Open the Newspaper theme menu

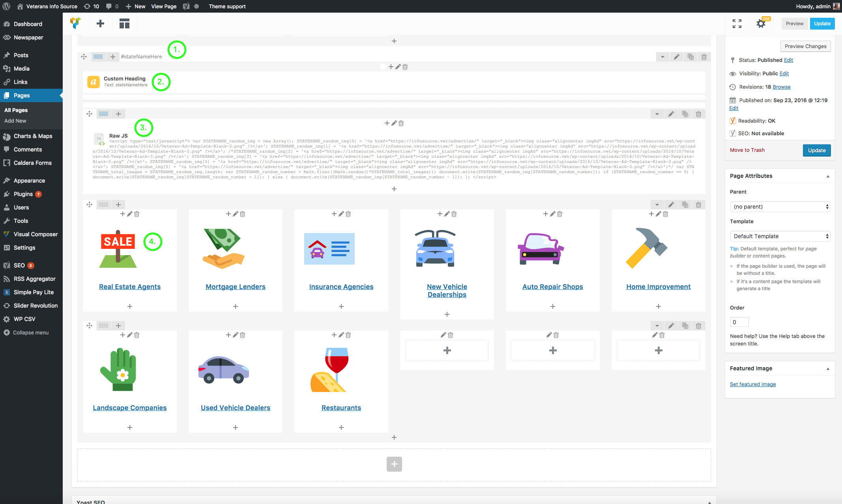click(28, 37)
